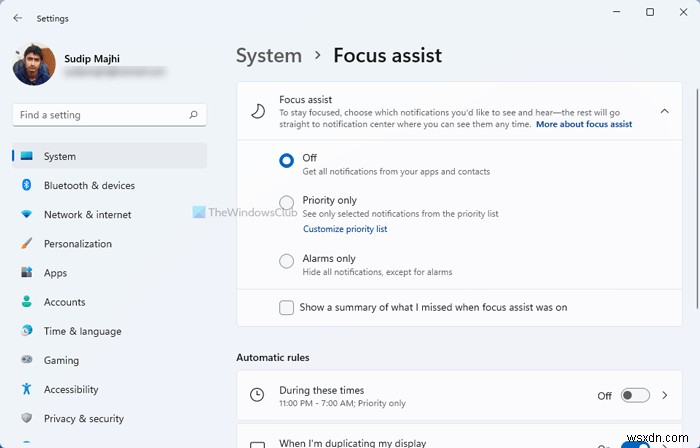Click the vertical scrollbar of settings page

coord(697,199)
